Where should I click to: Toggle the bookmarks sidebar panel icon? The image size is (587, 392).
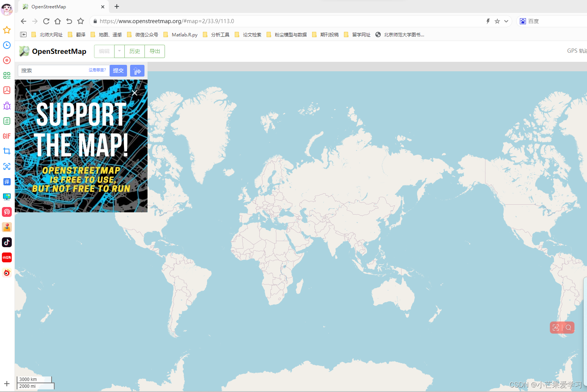click(x=23, y=34)
